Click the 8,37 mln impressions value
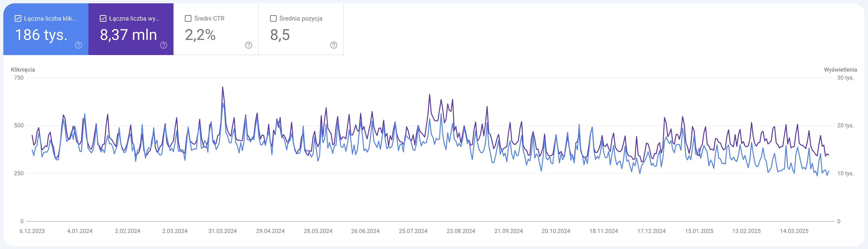Viewport: 868px width, 249px height. [128, 35]
